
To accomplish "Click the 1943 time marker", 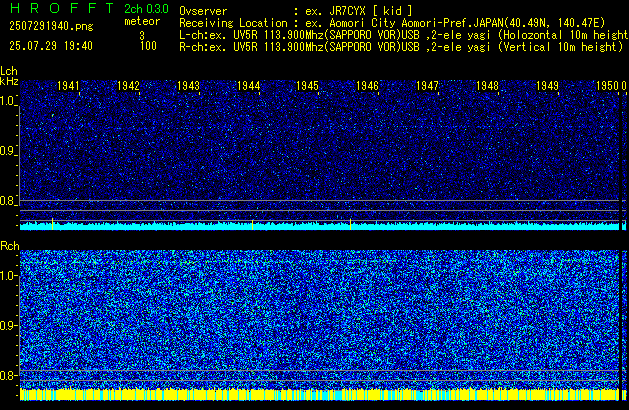I will click(x=188, y=86).
